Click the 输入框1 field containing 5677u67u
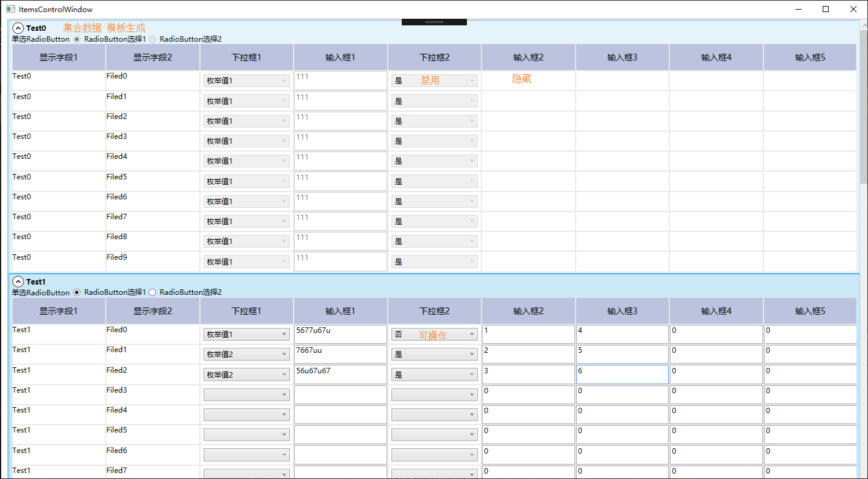 point(340,333)
